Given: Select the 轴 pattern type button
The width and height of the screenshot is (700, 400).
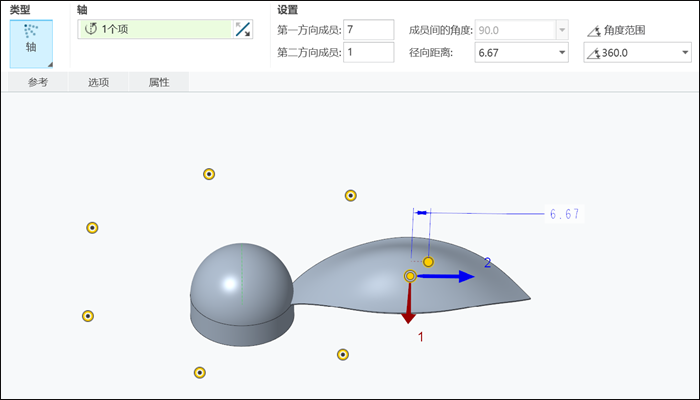Looking at the screenshot, I should (x=31, y=44).
